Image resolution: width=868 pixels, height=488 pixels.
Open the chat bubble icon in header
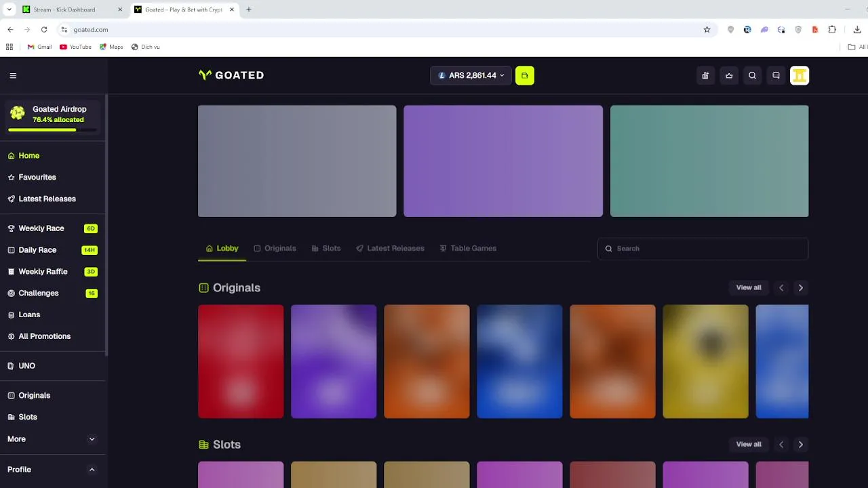[x=776, y=75]
